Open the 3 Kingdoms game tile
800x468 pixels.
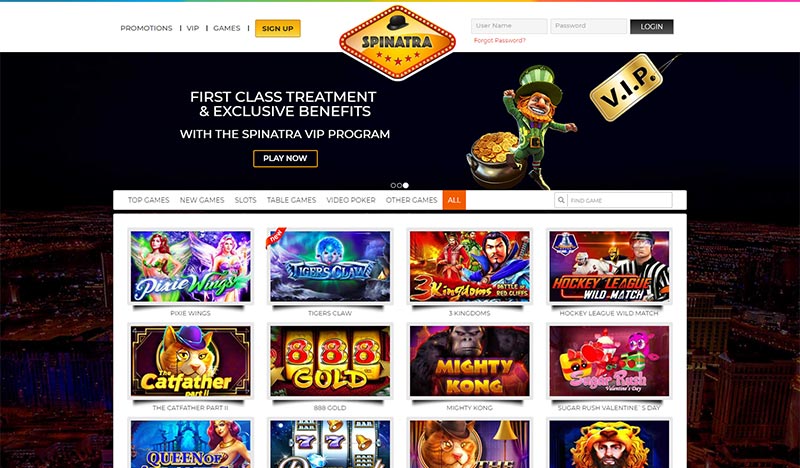click(x=469, y=266)
